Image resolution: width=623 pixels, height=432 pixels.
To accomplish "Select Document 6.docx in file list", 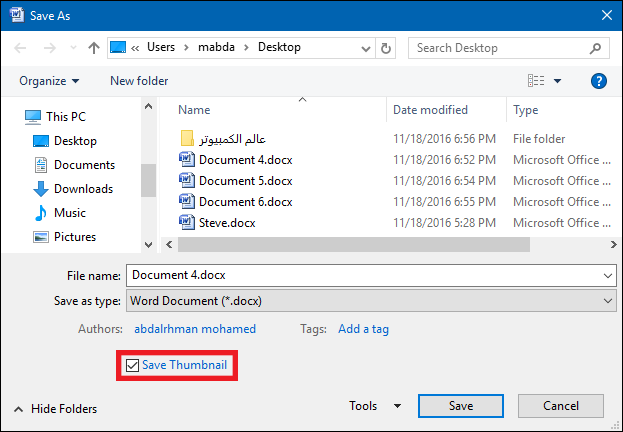I will tap(246, 202).
